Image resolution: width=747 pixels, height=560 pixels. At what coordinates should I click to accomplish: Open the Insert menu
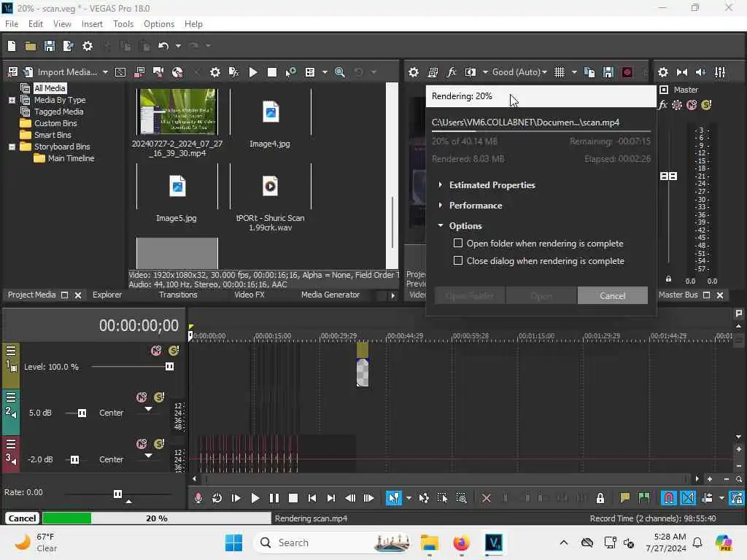92,24
